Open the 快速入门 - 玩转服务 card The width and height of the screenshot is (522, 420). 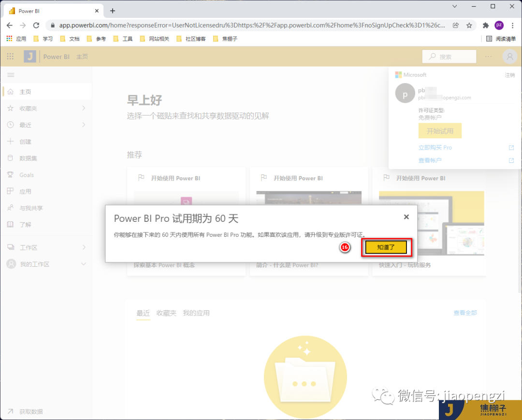click(428, 221)
